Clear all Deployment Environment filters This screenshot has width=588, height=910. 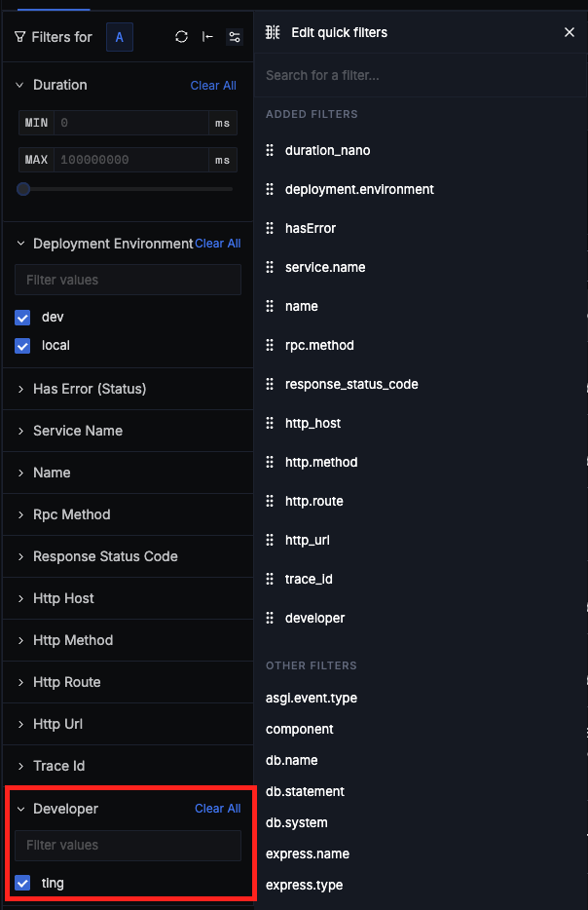coord(218,244)
